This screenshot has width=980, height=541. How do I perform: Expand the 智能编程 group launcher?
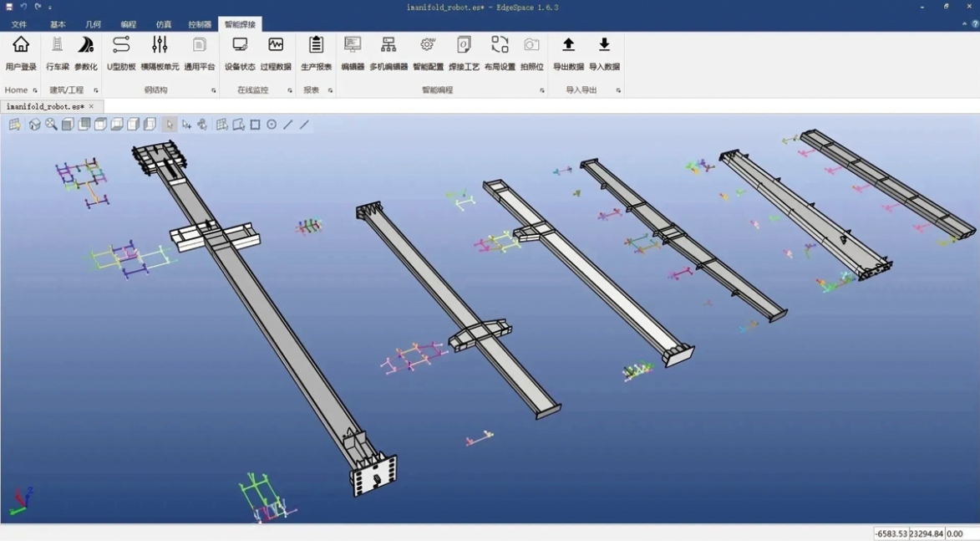click(x=542, y=90)
